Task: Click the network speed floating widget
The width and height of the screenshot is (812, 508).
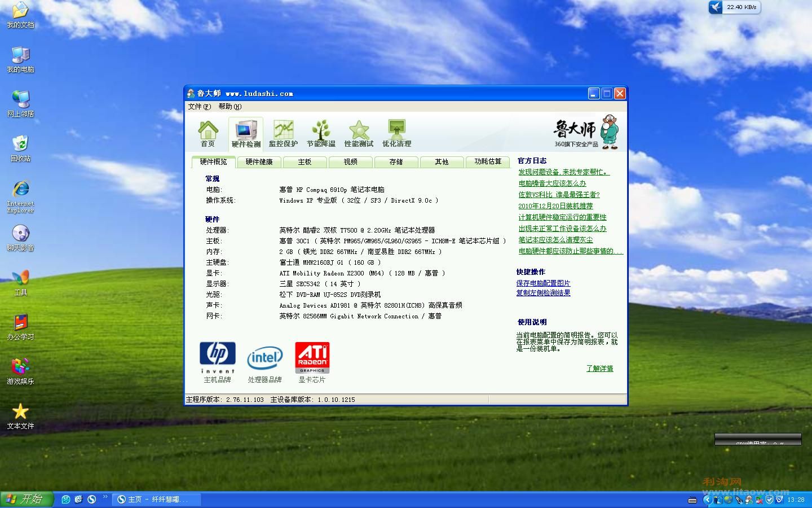Action: [735, 7]
